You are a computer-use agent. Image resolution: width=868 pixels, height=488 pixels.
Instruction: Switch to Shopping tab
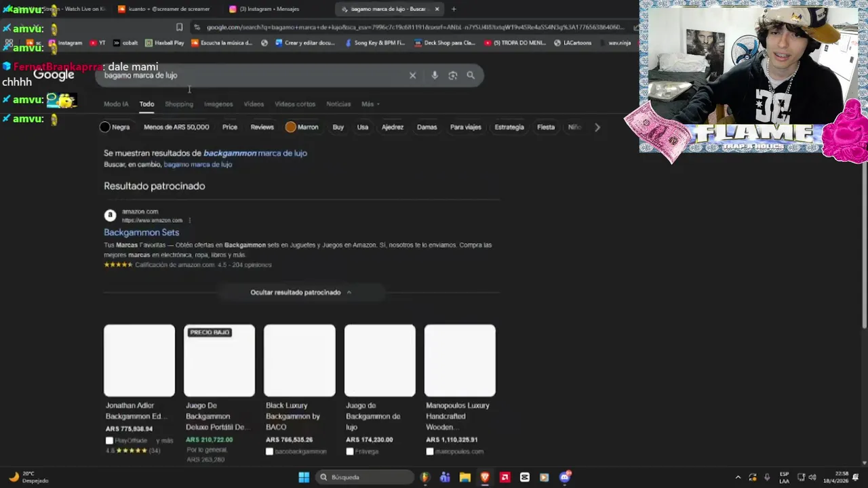(x=179, y=104)
